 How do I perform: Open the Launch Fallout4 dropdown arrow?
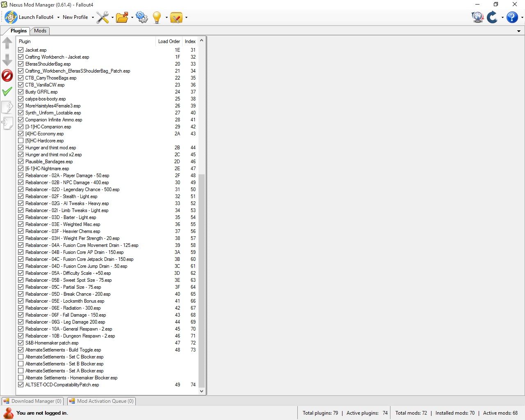click(x=58, y=17)
